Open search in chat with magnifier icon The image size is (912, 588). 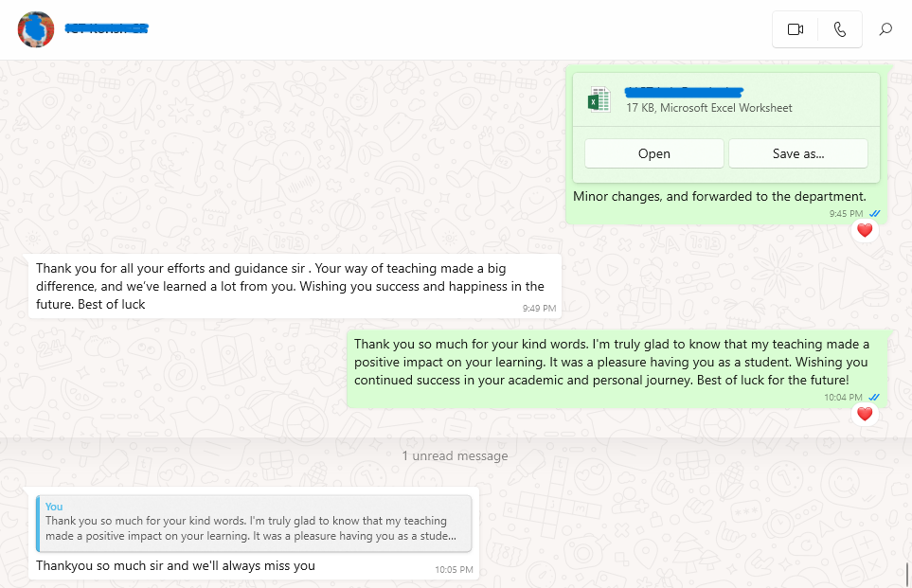coord(885,29)
